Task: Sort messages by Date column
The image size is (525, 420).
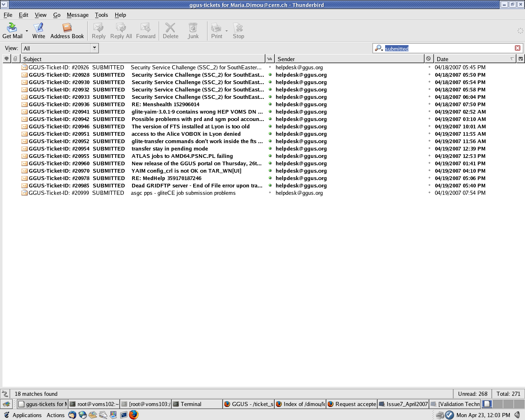Action: [x=472, y=59]
